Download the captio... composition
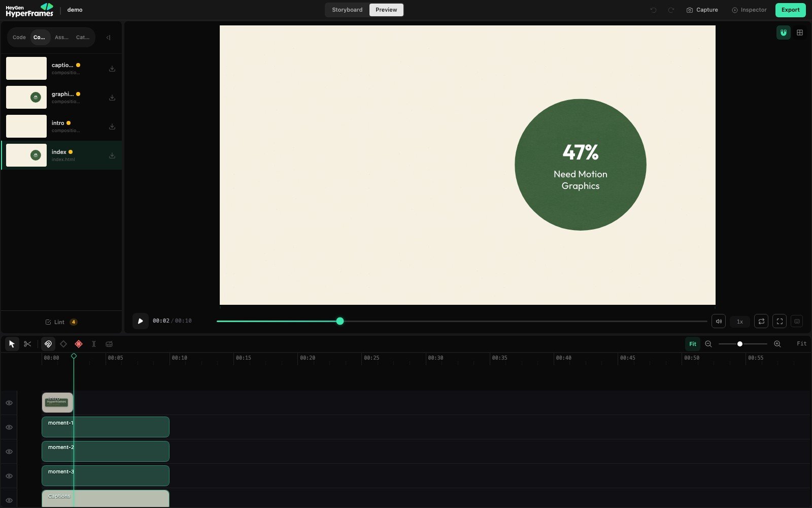Viewport: 812px width, 508px height. tap(112, 69)
